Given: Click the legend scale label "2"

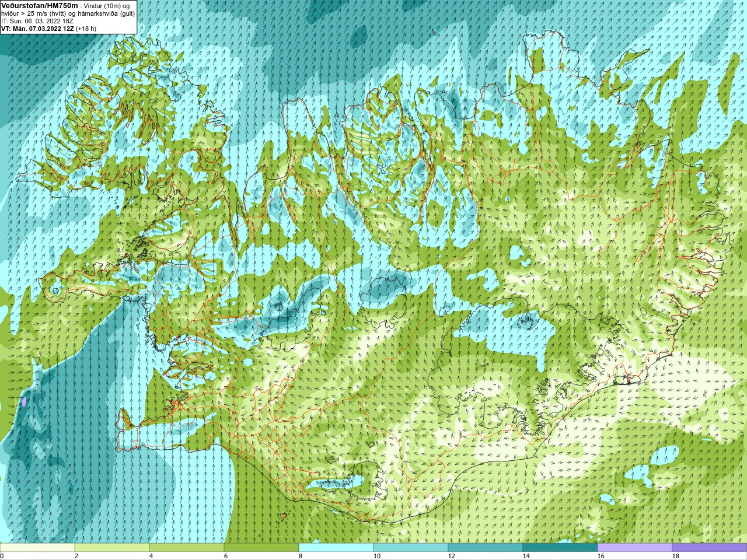Looking at the screenshot, I should point(76,556).
